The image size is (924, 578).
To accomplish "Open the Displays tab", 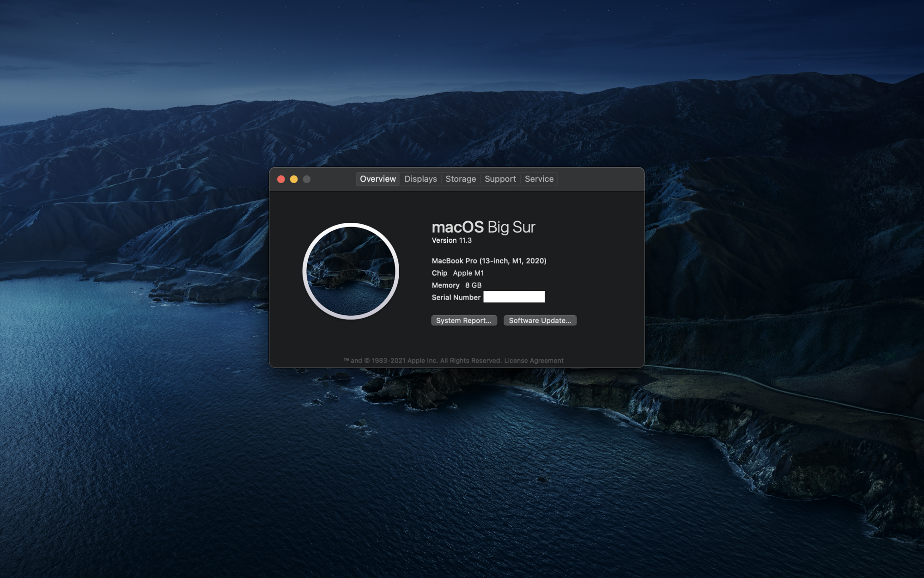I will pos(420,179).
